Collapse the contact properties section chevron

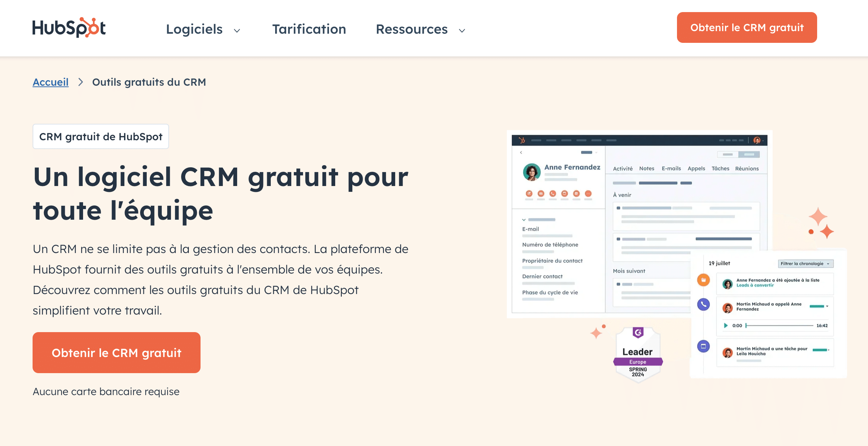point(524,220)
